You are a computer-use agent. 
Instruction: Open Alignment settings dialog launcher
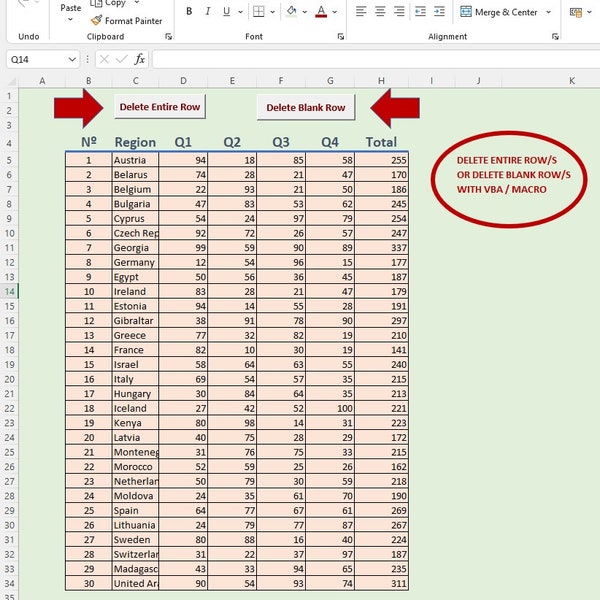pos(555,37)
